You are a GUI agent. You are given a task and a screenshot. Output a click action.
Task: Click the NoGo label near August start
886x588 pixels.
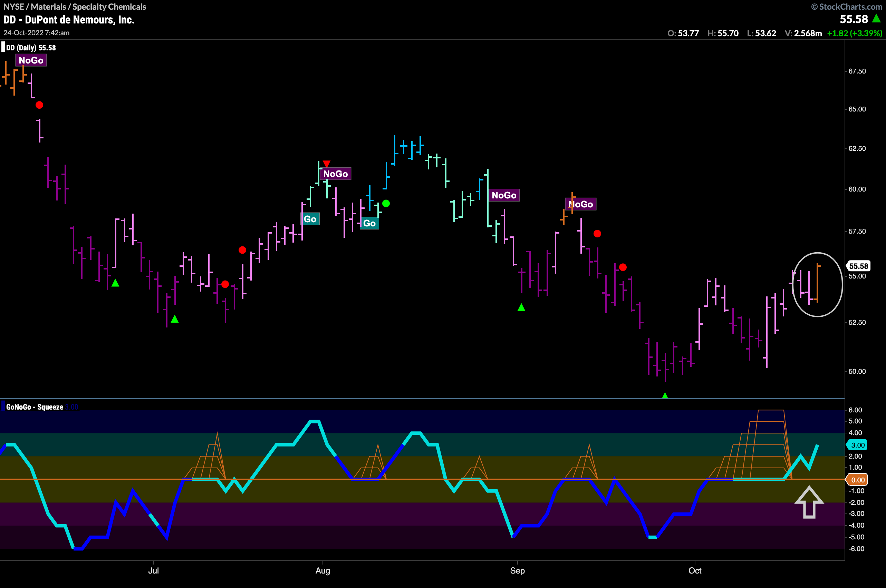pyautogui.click(x=336, y=174)
